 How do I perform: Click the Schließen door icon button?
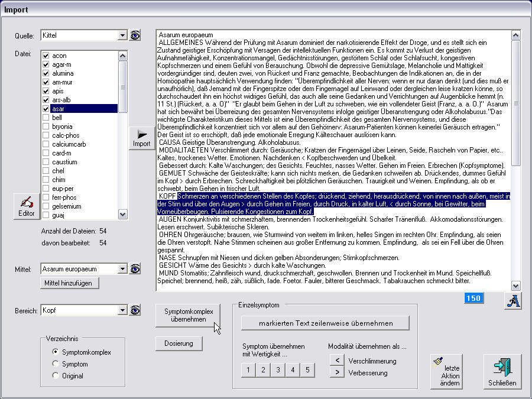pos(502,372)
